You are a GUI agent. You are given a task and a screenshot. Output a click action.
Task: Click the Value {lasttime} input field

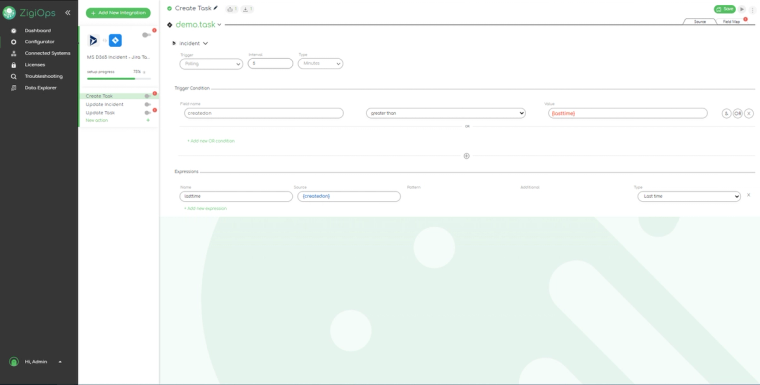coord(628,113)
